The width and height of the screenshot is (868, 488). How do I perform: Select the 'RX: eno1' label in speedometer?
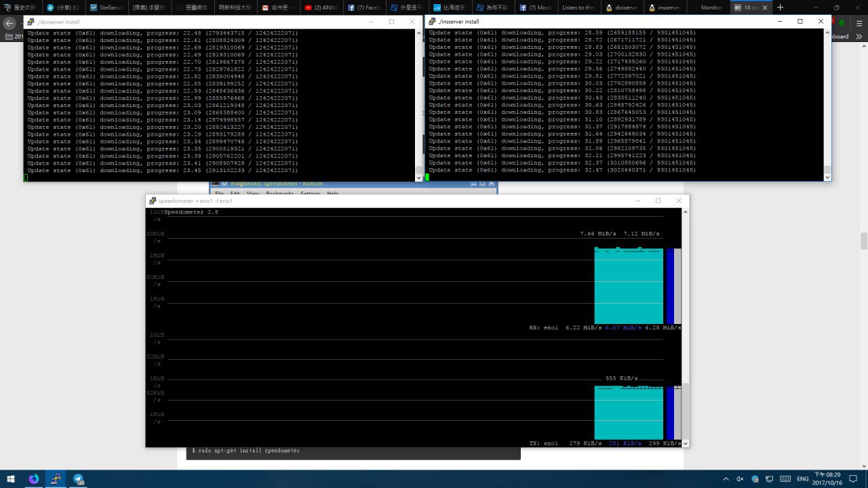coord(544,327)
